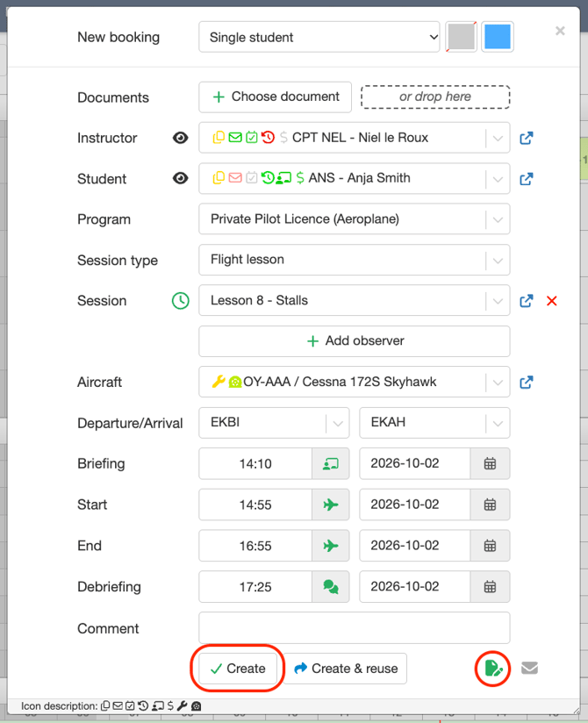Screen dimensions: 588x723
Task: Open Single student booking type dropdown
Action: click(x=319, y=37)
